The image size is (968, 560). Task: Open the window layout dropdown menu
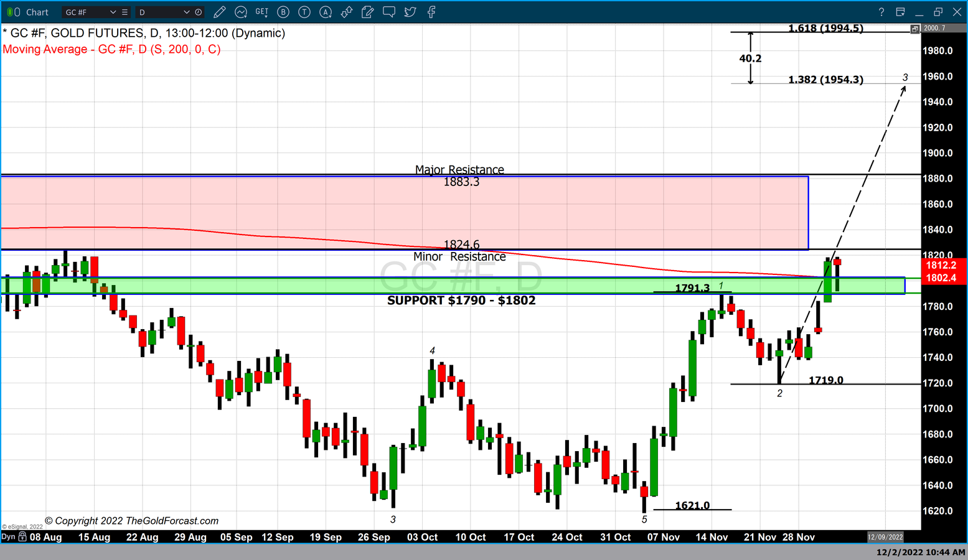901,12
